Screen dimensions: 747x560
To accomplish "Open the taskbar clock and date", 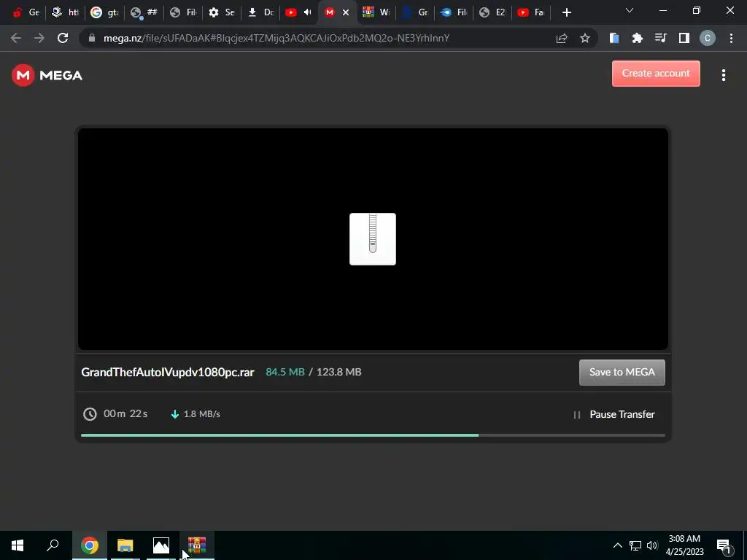I will pos(684,545).
